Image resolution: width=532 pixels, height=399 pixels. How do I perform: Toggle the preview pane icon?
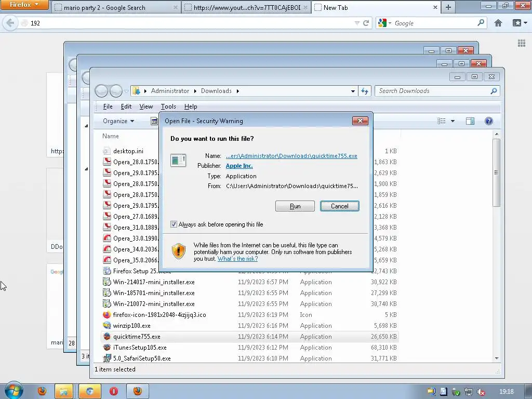coord(470,121)
